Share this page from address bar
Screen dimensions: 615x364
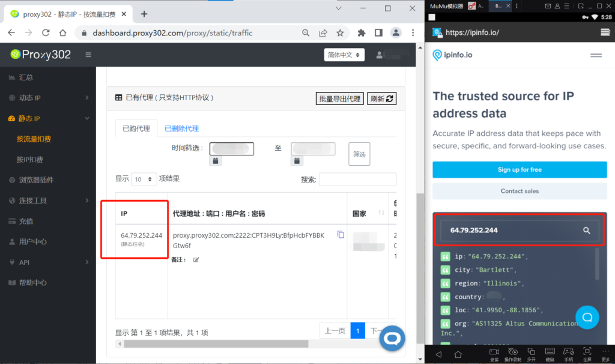(323, 33)
